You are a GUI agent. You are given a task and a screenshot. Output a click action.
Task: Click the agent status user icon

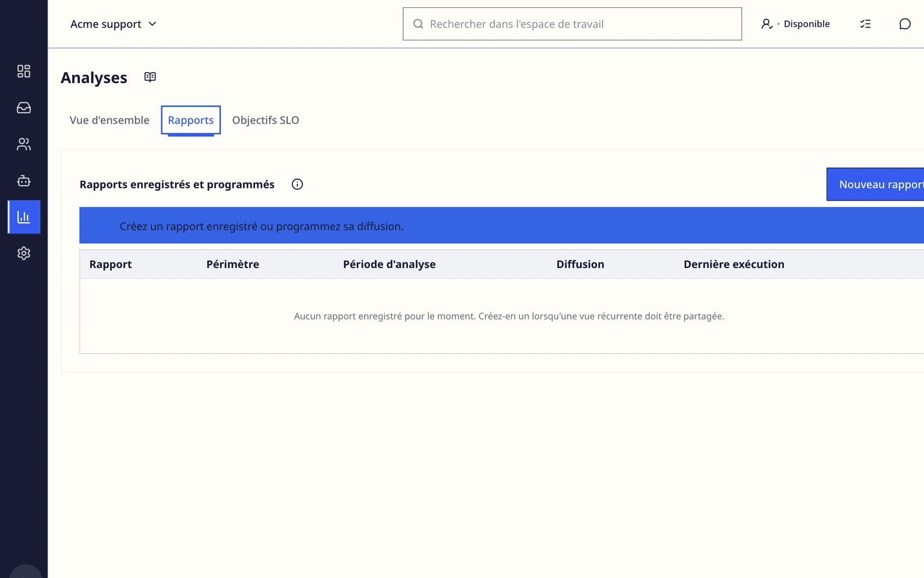(x=766, y=24)
